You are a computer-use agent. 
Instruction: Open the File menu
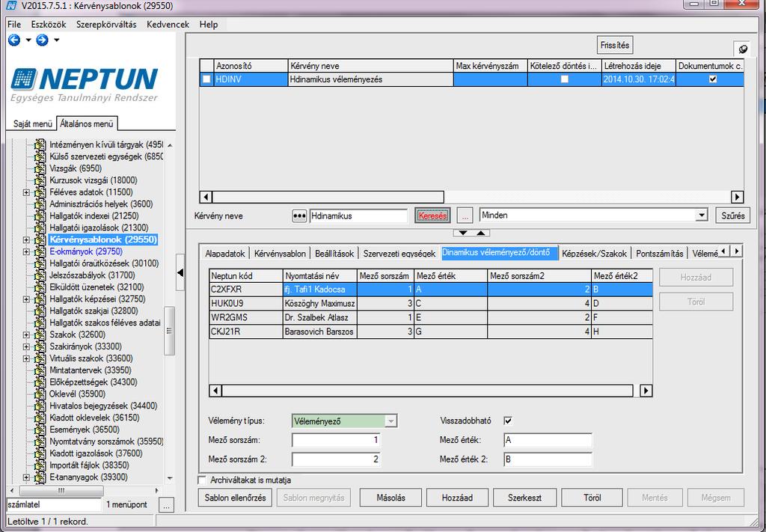(14, 25)
